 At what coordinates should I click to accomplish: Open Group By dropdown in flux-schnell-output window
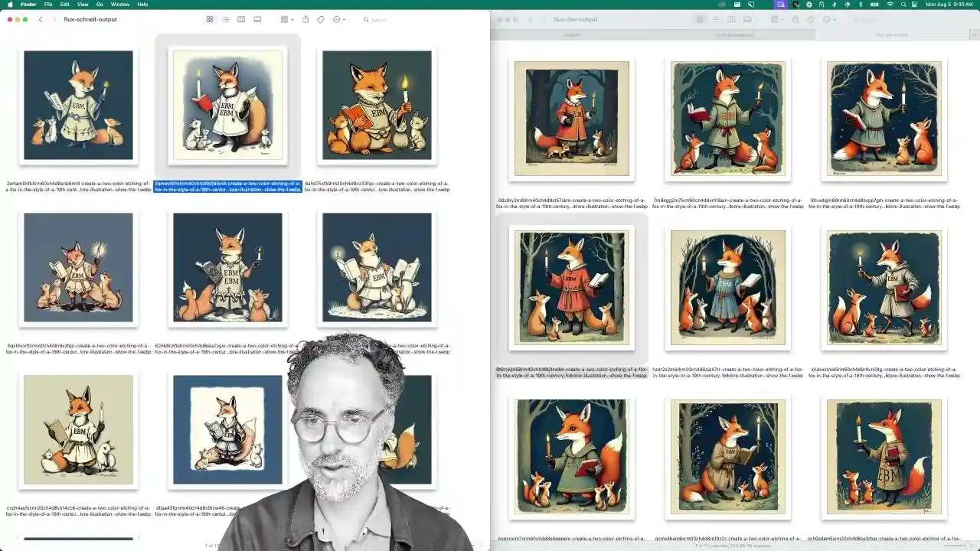pyautogui.click(x=287, y=19)
